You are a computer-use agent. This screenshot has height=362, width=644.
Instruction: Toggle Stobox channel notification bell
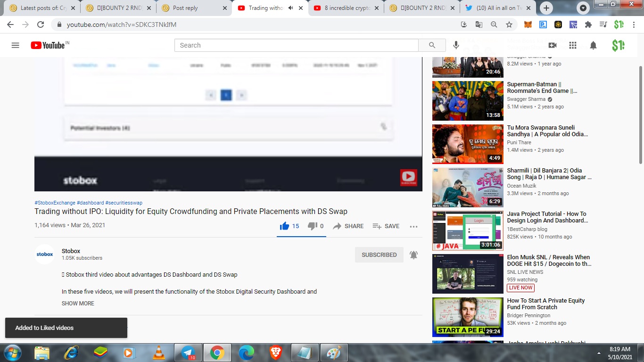(413, 255)
